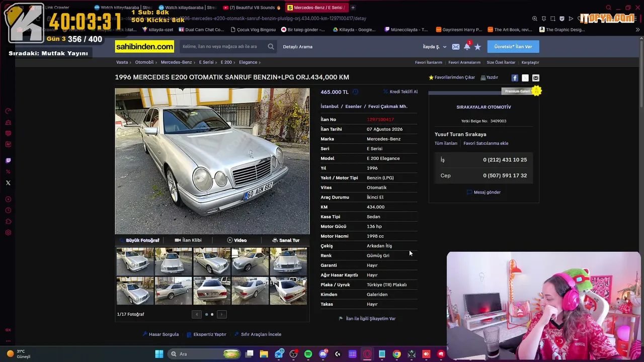Switch to Beautiful V8 Sounds tab
The height and width of the screenshot is (362, 644).
[x=252, y=8]
